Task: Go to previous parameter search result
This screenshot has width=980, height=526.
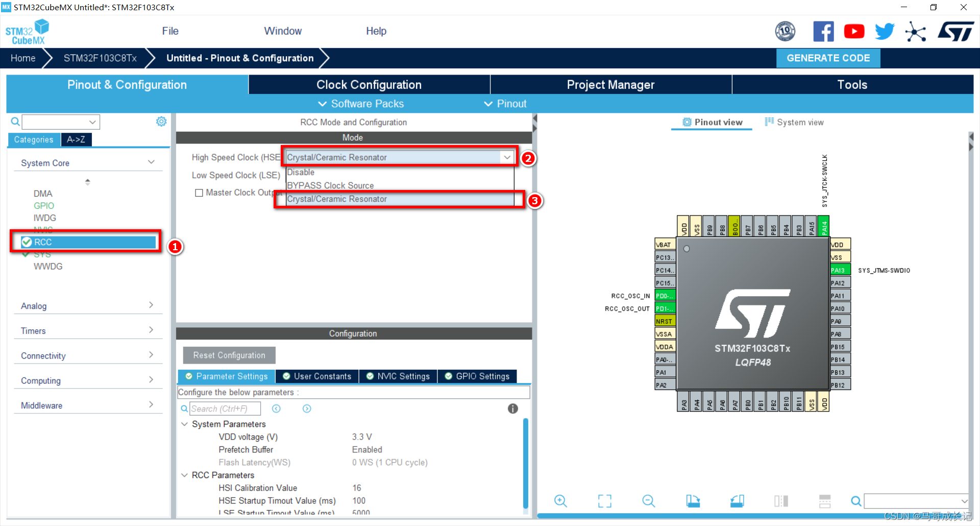Action: pyautogui.click(x=276, y=409)
